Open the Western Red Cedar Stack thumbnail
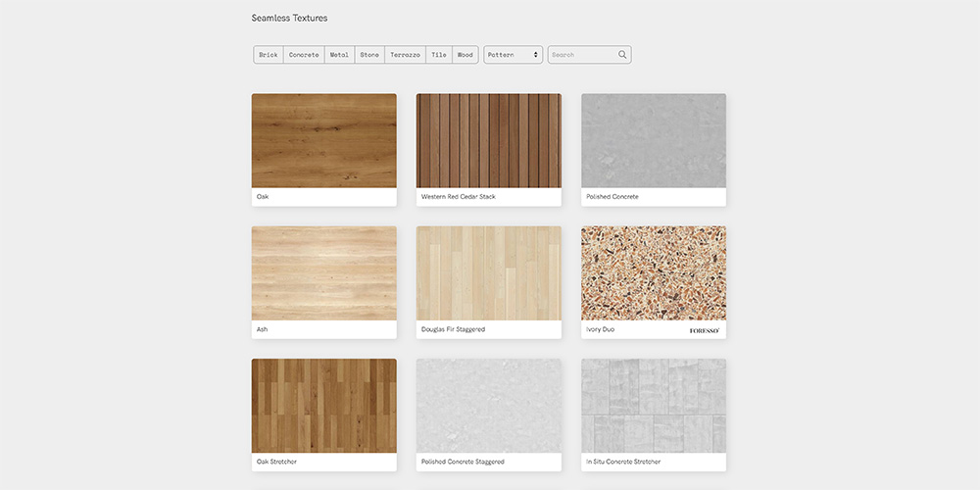This screenshot has width=980, height=490. [x=489, y=140]
